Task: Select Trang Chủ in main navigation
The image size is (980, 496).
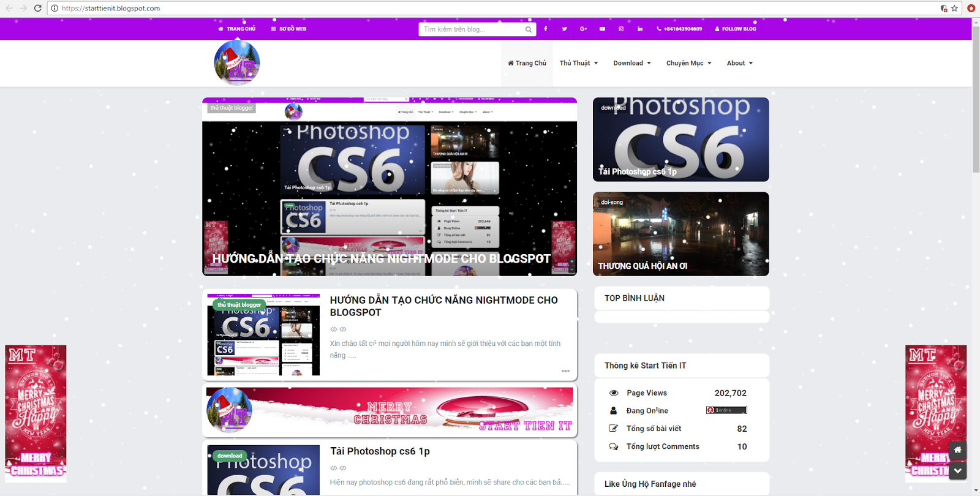Action: tap(527, 63)
